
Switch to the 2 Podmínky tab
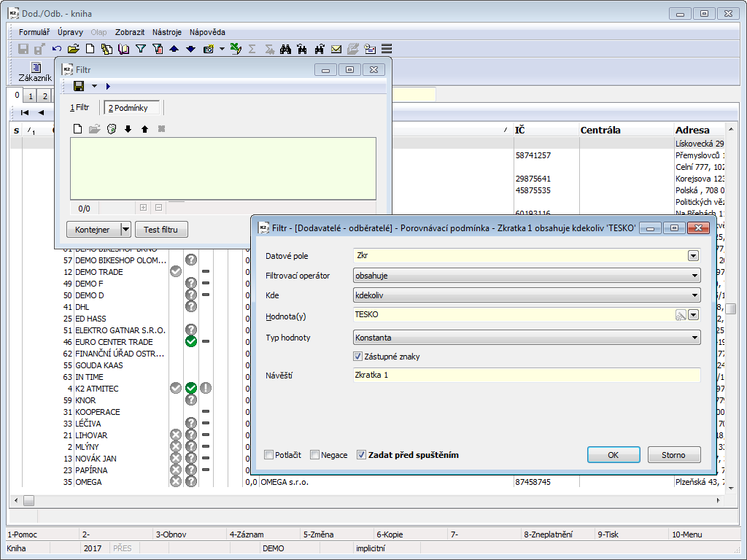pyautogui.click(x=132, y=108)
